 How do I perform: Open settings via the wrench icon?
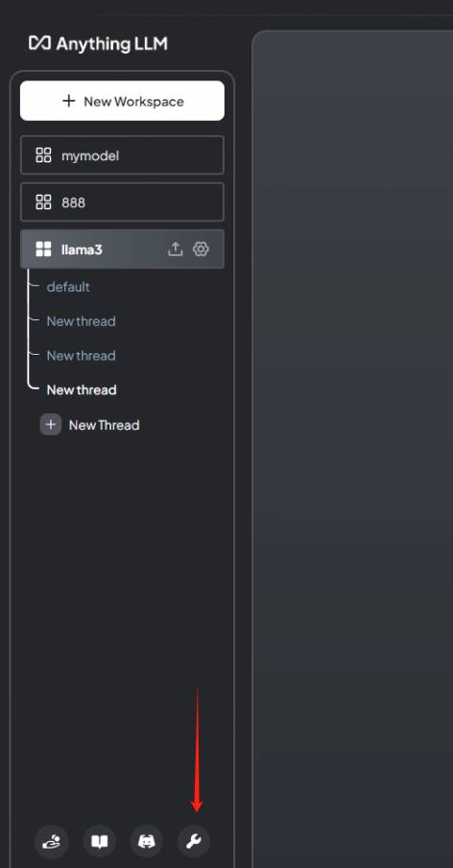point(194,842)
